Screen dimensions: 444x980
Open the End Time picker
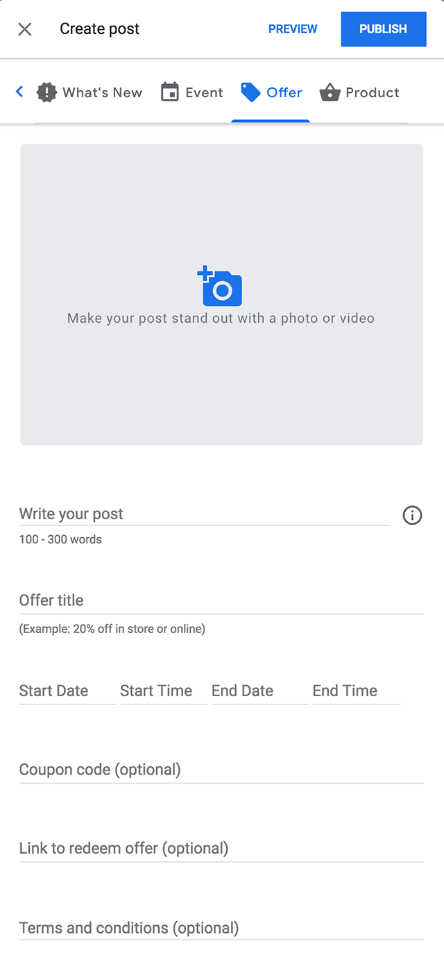(x=355, y=691)
